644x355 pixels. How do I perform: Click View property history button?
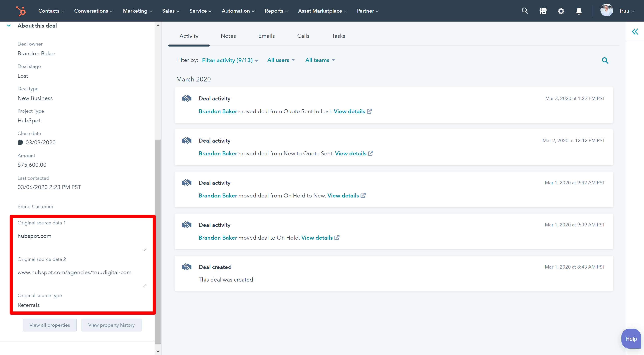pos(111,325)
